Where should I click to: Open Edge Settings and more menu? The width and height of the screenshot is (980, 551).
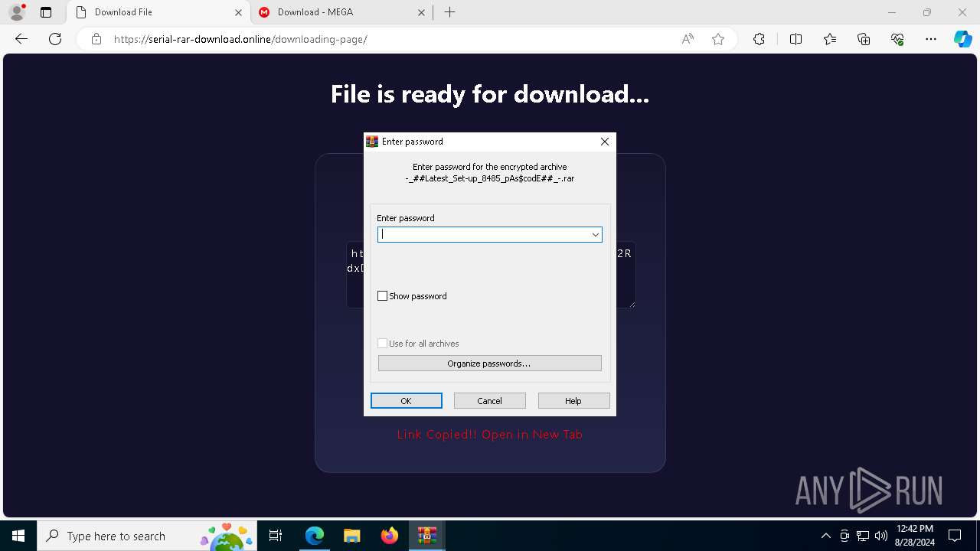pyautogui.click(x=931, y=39)
